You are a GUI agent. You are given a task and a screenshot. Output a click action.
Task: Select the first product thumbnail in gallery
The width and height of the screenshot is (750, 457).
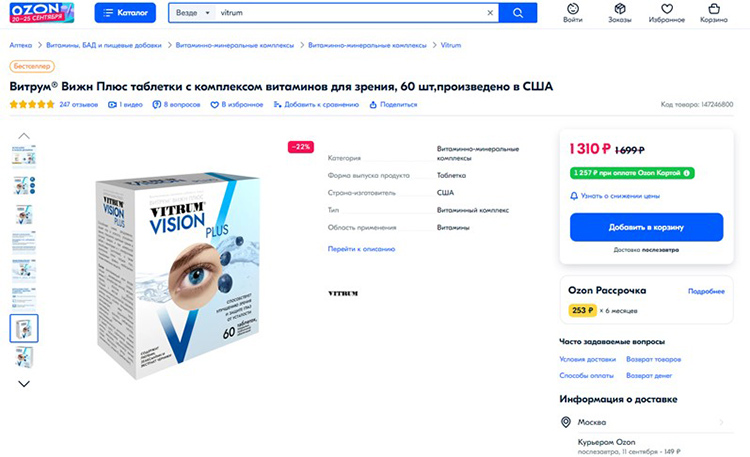[x=24, y=156]
